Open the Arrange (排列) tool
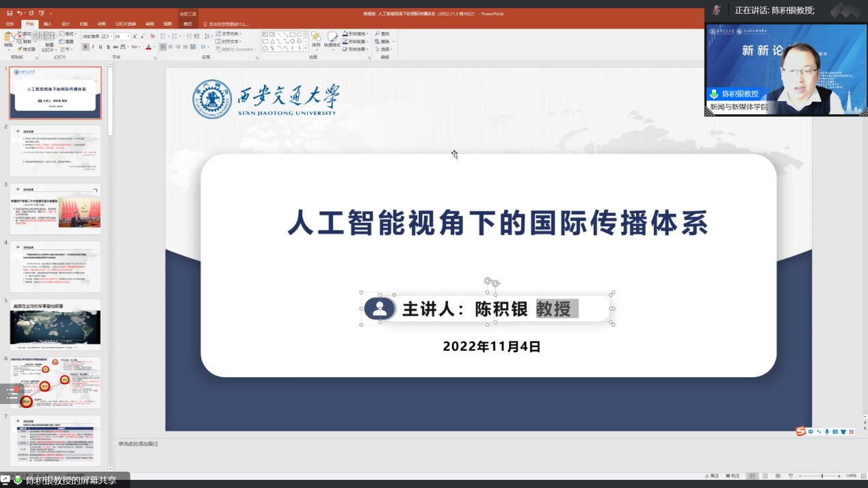Screen dimensions: 868x488 pyautogui.click(x=316, y=40)
